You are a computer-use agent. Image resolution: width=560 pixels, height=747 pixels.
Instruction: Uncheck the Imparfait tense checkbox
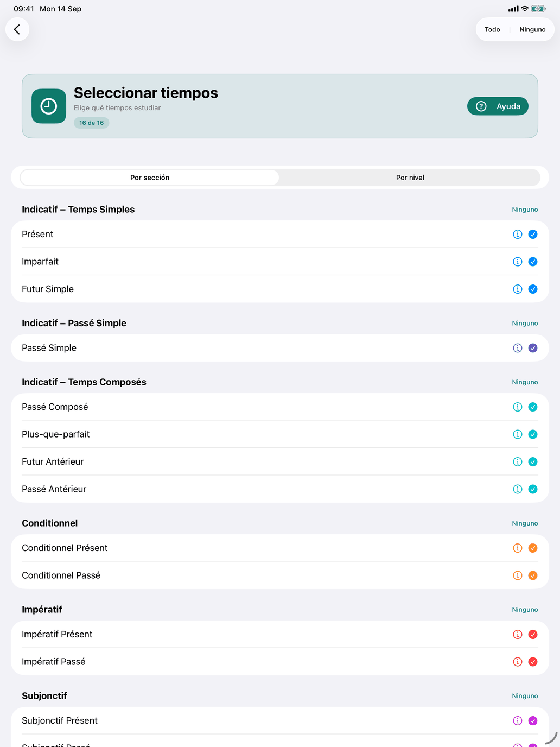533,262
